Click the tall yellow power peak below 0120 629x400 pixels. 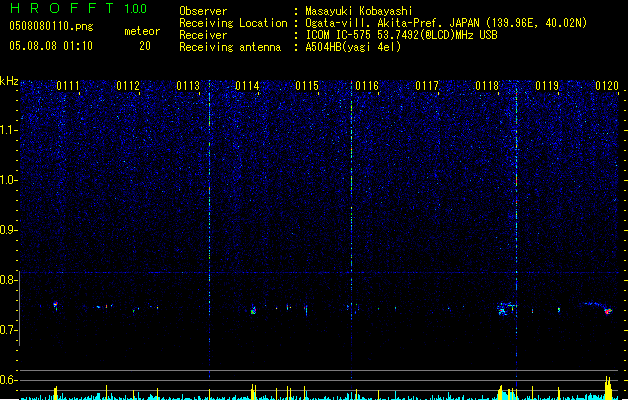(x=608, y=387)
